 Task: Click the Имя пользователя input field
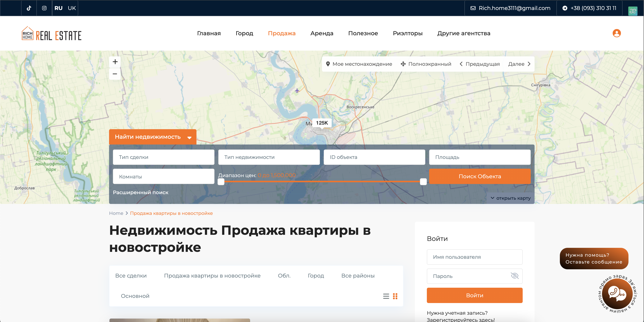click(475, 257)
